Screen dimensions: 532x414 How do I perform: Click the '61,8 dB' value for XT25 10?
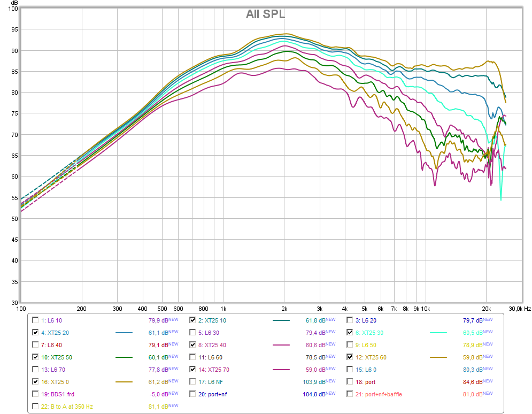pyautogui.click(x=315, y=320)
